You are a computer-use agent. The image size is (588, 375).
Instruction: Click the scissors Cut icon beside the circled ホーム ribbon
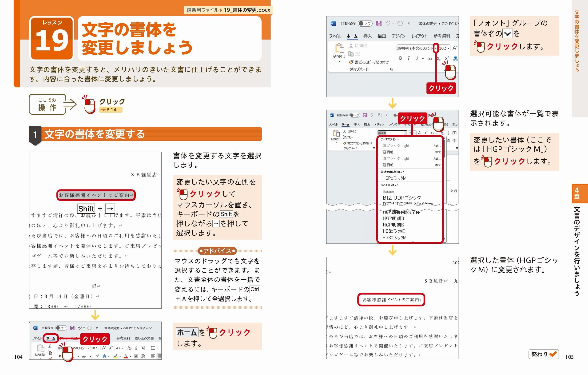(x=50, y=347)
